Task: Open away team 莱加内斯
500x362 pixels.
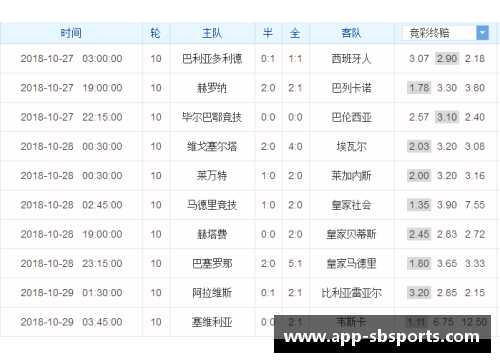Action: click(351, 176)
